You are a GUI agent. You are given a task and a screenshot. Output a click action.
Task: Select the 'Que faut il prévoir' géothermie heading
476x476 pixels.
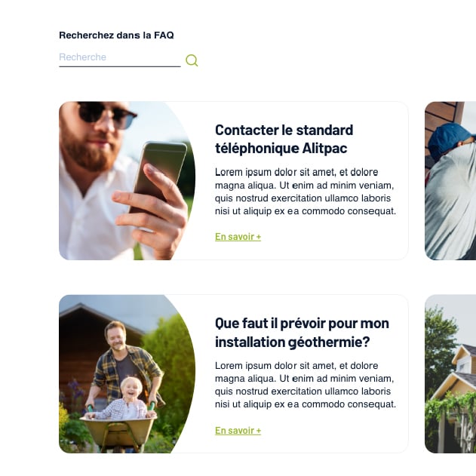[x=302, y=333]
